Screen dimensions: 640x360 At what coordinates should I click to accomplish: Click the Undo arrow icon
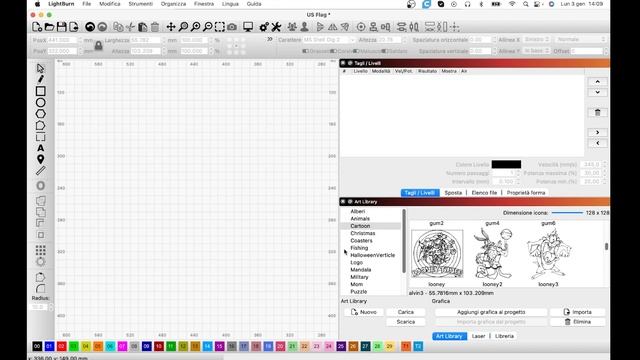coord(90,27)
